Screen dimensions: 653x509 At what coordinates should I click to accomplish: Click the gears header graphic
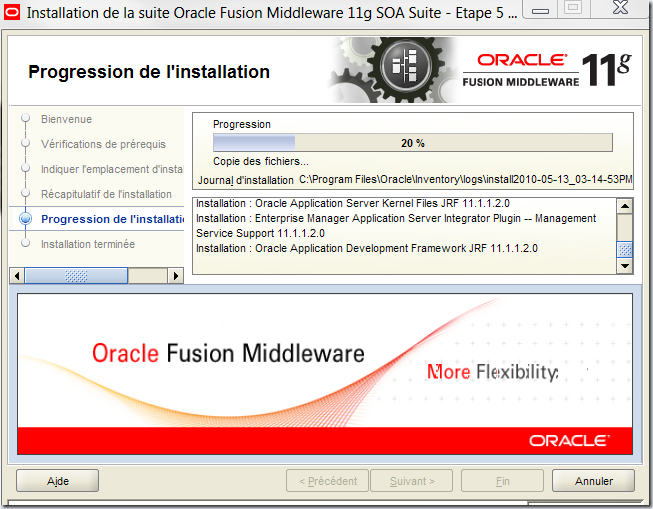coord(392,70)
